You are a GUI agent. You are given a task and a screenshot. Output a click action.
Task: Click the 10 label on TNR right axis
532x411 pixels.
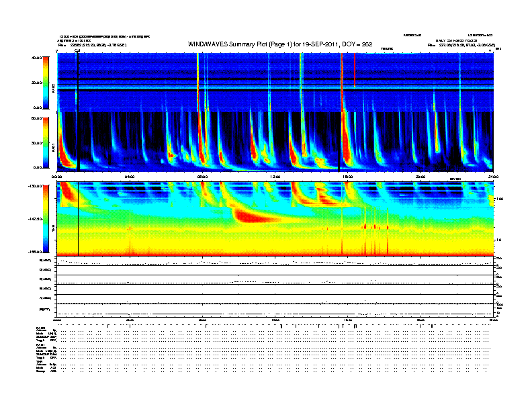click(498, 240)
